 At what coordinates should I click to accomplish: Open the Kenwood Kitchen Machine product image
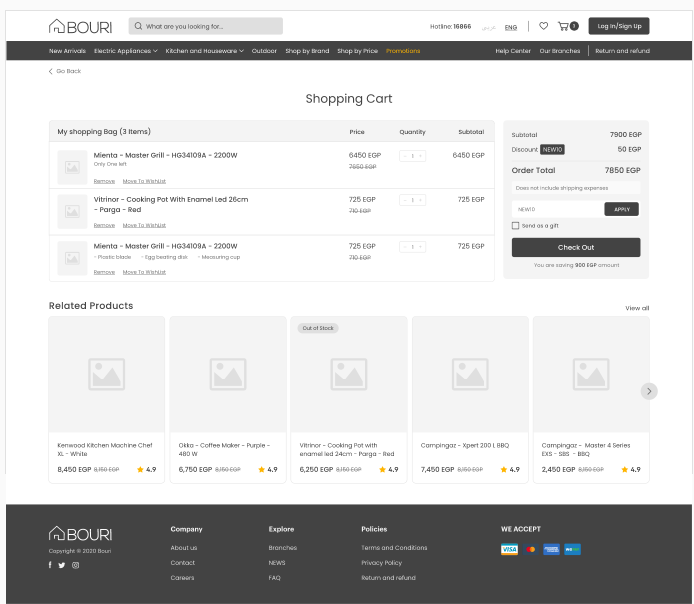(x=106, y=374)
